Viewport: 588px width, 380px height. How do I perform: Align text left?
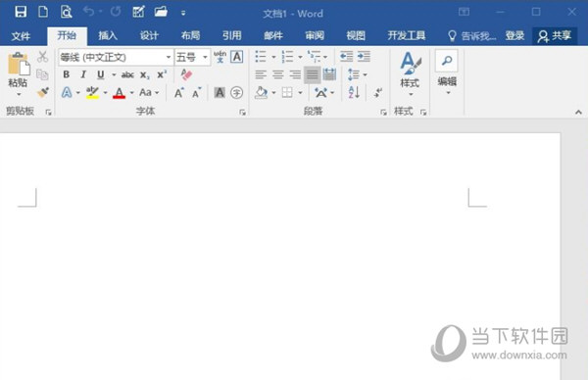click(261, 74)
